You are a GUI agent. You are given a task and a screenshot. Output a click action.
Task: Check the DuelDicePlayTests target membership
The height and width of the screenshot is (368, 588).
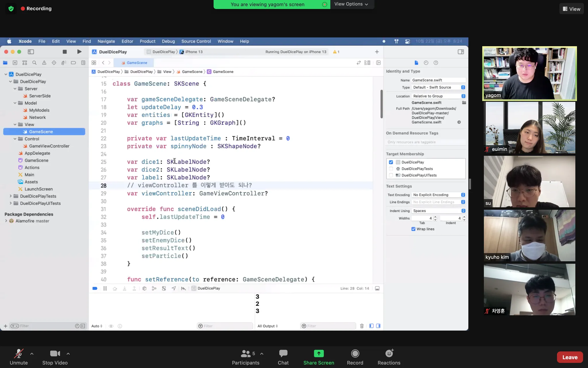pos(391,169)
